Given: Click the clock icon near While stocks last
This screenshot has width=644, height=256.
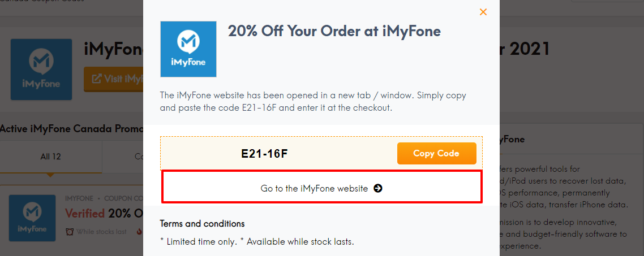Looking at the screenshot, I should (70, 231).
